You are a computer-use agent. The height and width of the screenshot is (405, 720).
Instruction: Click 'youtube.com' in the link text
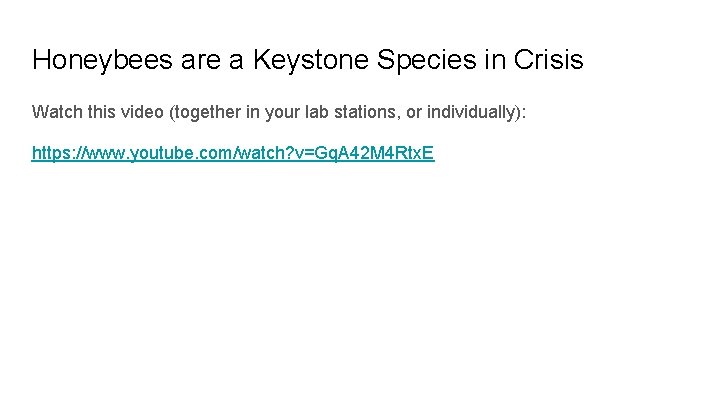173,154
